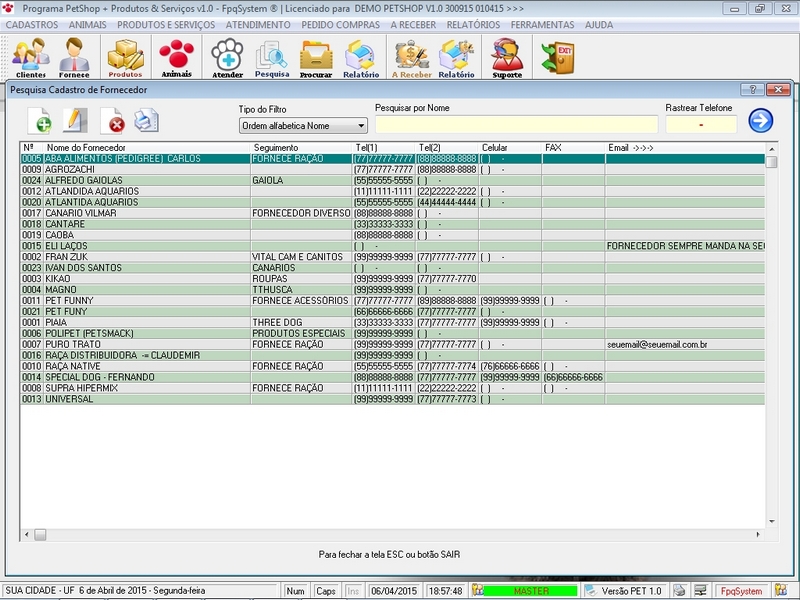The width and height of the screenshot is (800, 600).
Task: Select supplier ELI LAÇOS
Action: (x=392, y=246)
